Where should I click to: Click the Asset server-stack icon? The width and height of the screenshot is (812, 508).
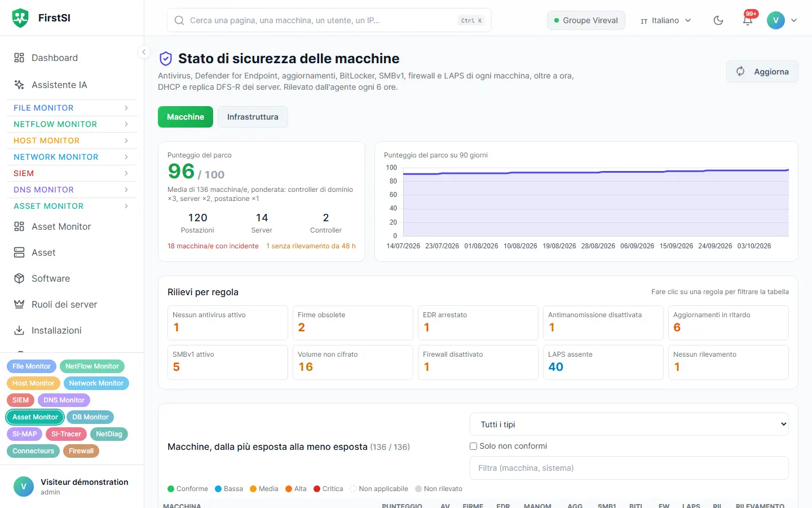click(x=19, y=252)
